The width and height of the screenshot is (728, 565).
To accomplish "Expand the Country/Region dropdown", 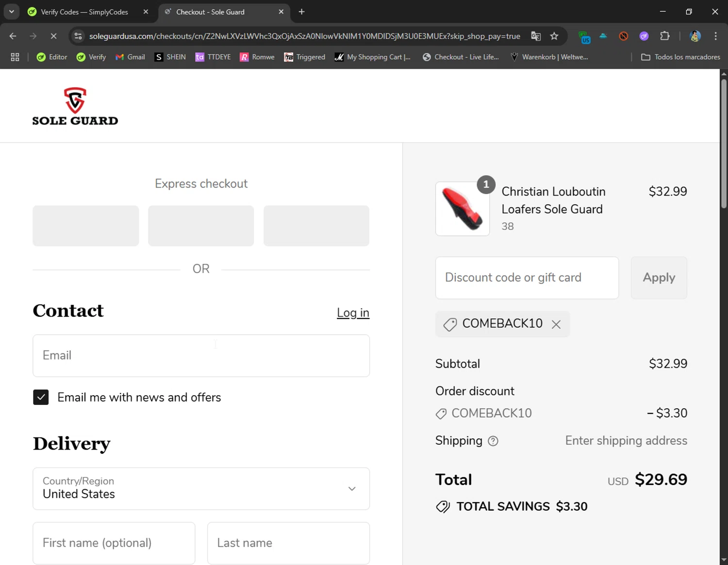I will [x=201, y=488].
